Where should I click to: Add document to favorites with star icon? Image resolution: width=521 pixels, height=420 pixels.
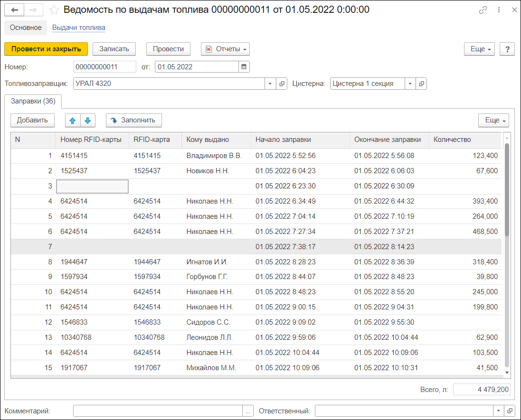tap(54, 10)
